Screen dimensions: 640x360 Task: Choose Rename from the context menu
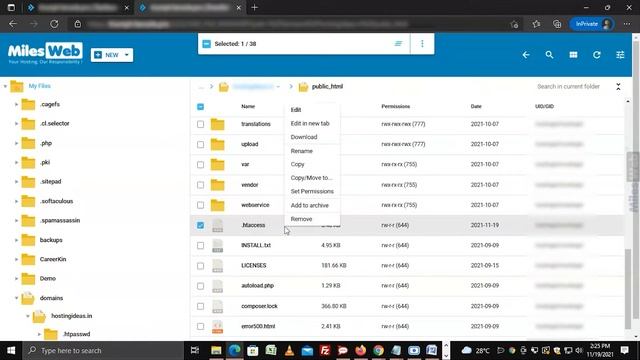(302, 151)
